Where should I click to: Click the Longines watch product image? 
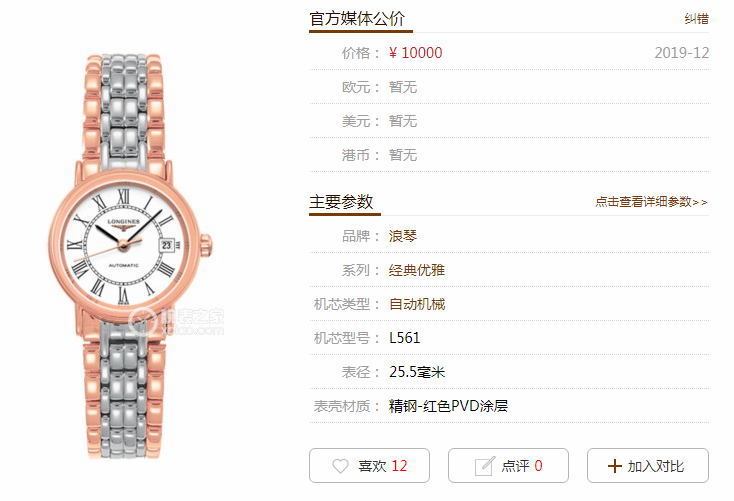(x=130, y=256)
